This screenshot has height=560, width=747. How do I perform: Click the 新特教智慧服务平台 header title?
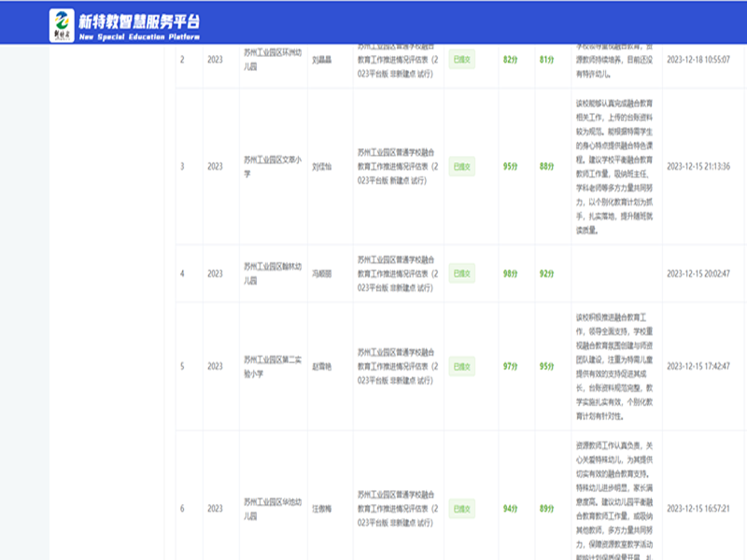[140, 21]
